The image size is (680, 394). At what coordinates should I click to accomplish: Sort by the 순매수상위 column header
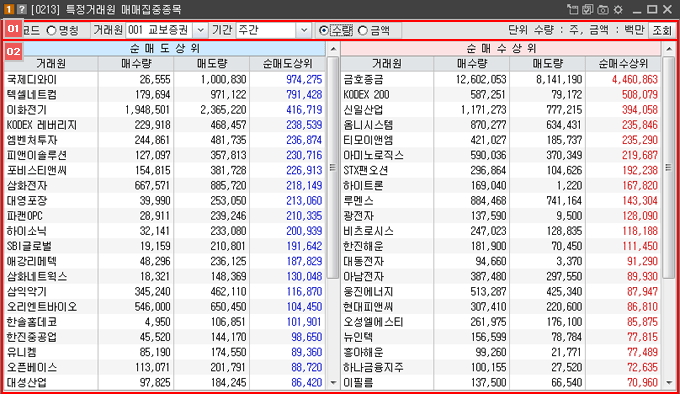[623, 64]
